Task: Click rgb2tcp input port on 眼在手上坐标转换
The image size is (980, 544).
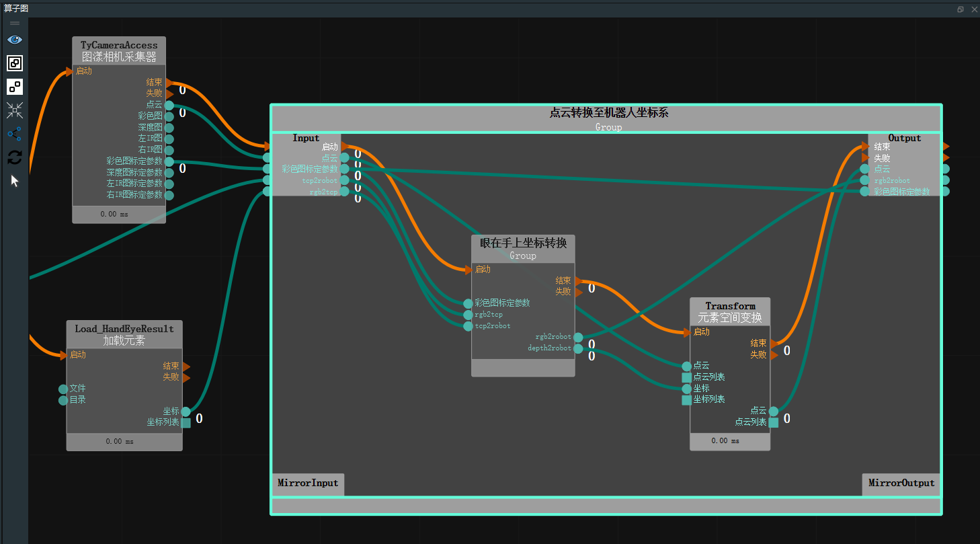Action: click(x=468, y=315)
